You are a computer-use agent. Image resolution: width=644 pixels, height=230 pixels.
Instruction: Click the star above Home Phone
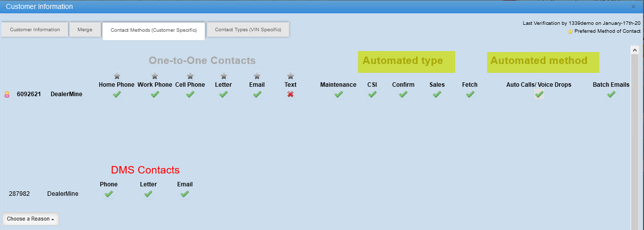tap(117, 76)
